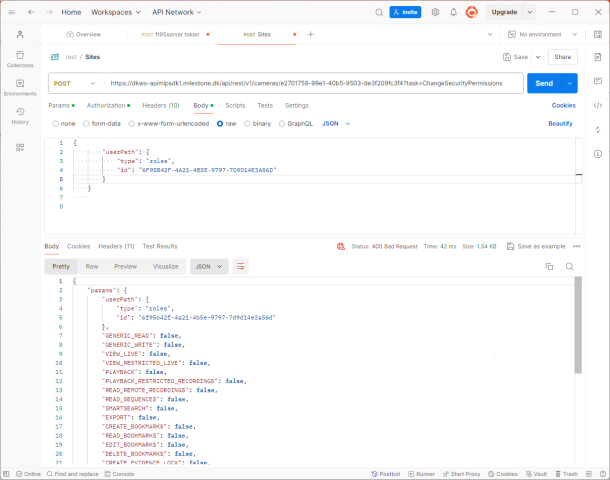Click the Send button

click(x=545, y=83)
